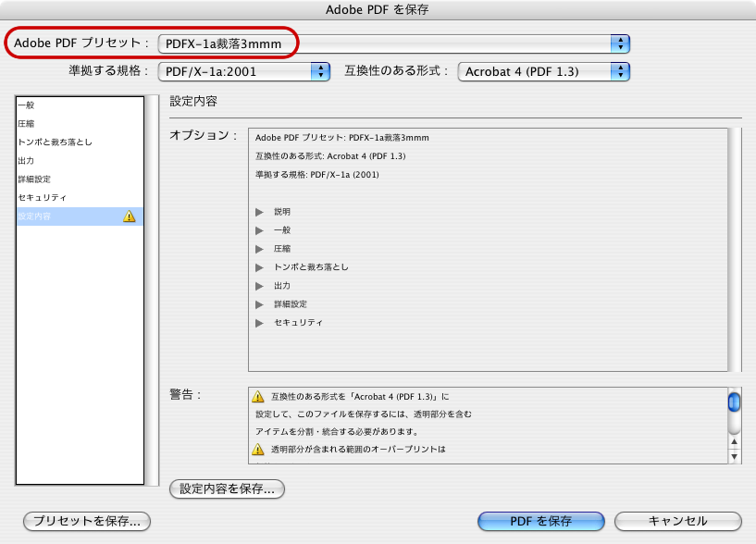
Task: Select セキュリティ in the left category list
Action: [x=80, y=197]
